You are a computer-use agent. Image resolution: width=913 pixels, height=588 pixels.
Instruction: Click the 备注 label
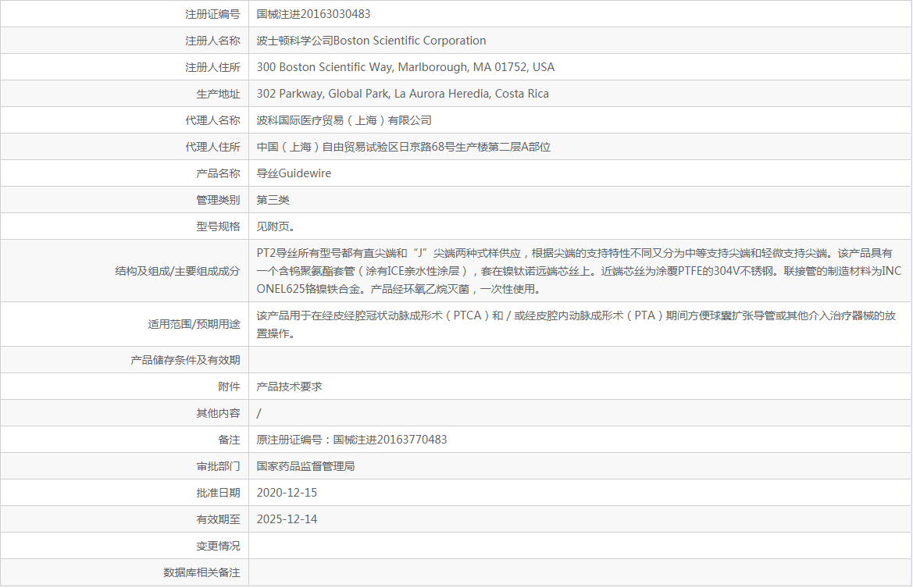[x=230, y=440]
